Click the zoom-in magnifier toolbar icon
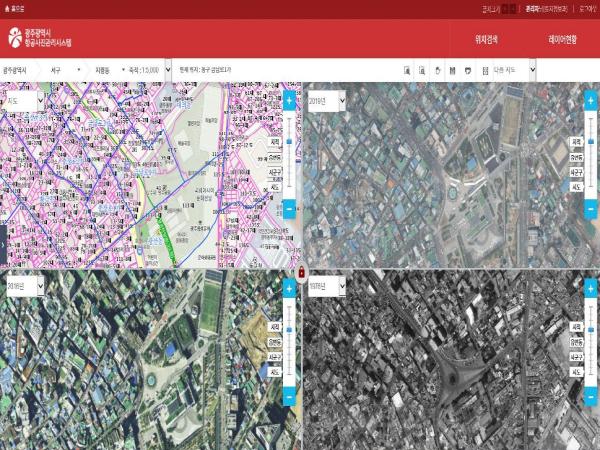600x450 pixels. [x=408, y=71]
